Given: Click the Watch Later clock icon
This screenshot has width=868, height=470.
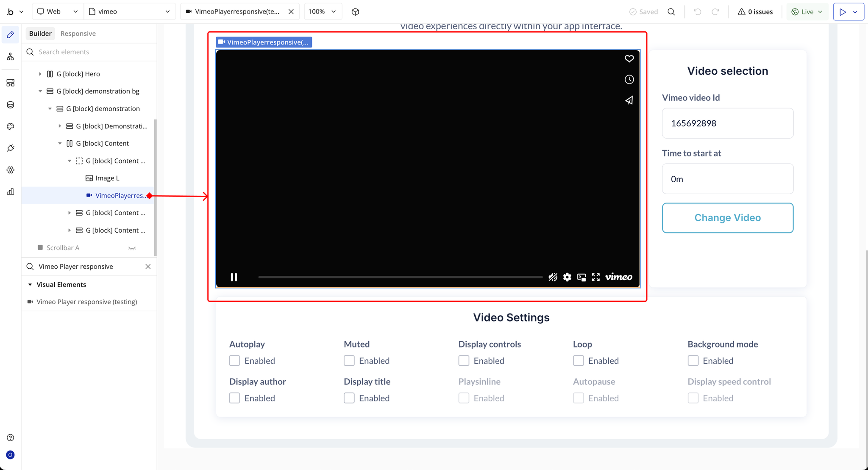Looking at the screenshot, I should point(629,79).
